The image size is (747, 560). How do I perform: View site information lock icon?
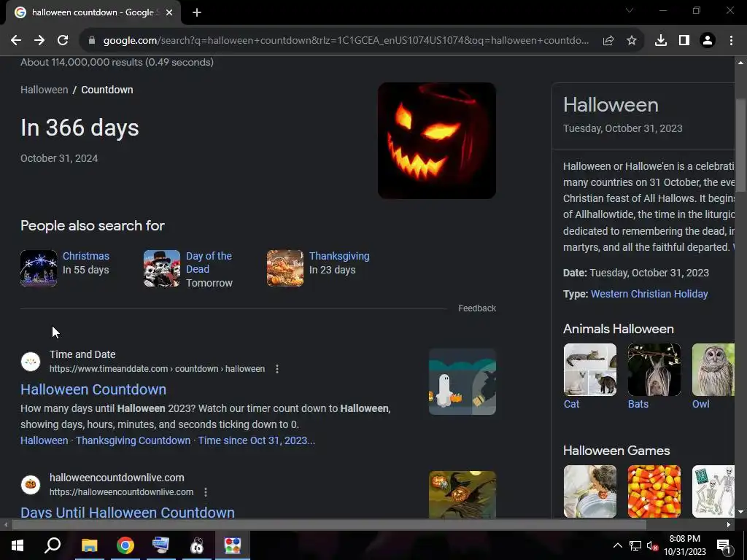(x=92, y=41)
